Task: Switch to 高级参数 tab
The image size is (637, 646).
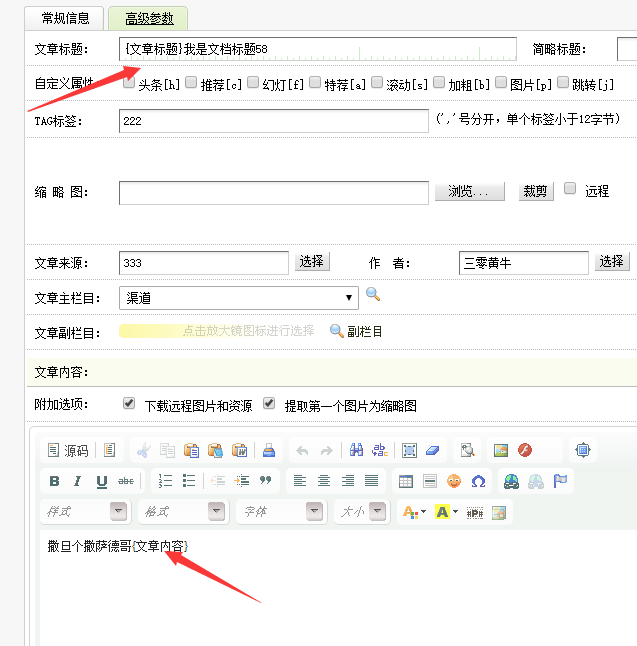Action: (149, 18)
